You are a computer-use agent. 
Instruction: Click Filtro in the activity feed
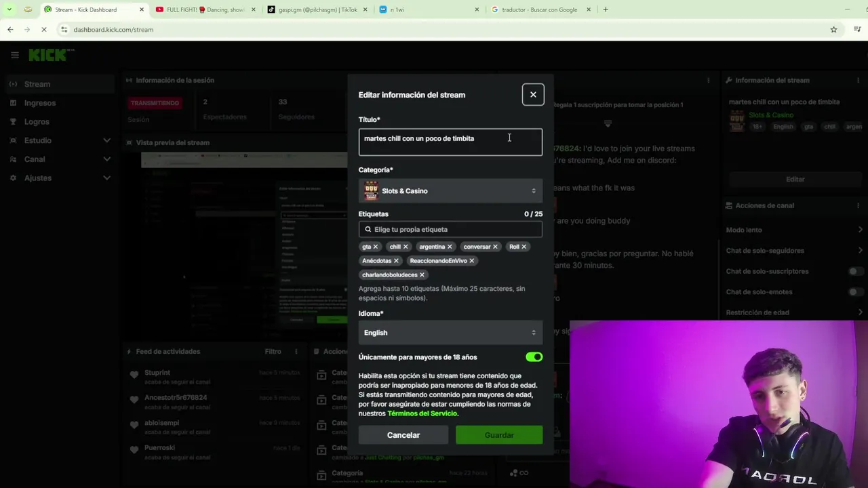point(273,352)
